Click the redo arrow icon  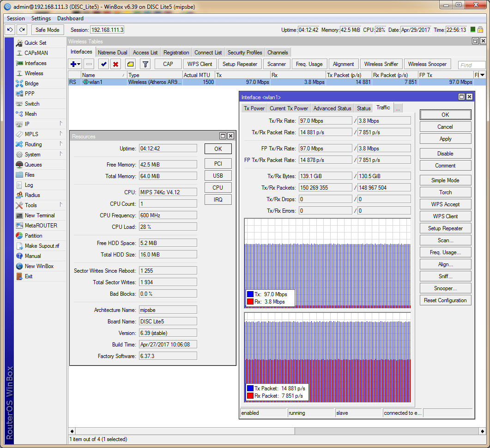(22, 30)
